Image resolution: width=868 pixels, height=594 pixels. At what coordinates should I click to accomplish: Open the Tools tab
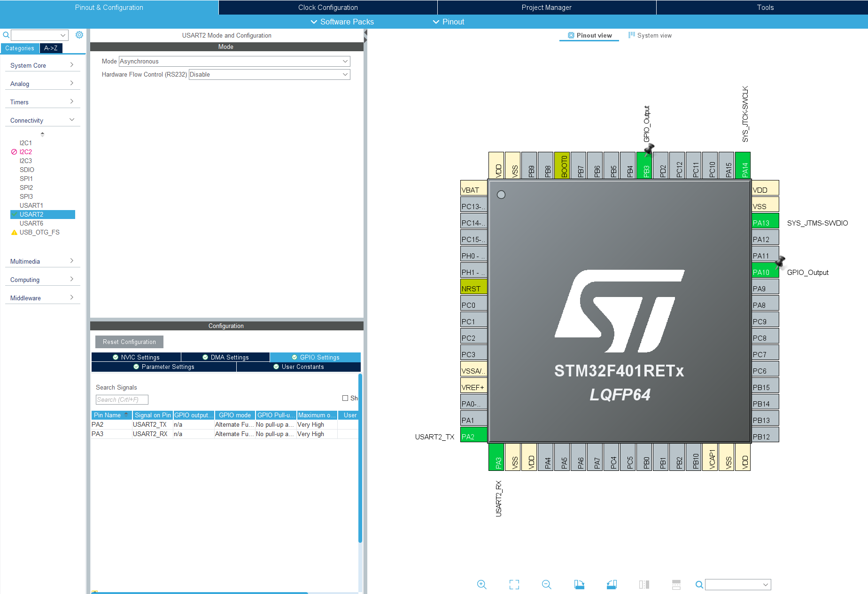point(765,8)
